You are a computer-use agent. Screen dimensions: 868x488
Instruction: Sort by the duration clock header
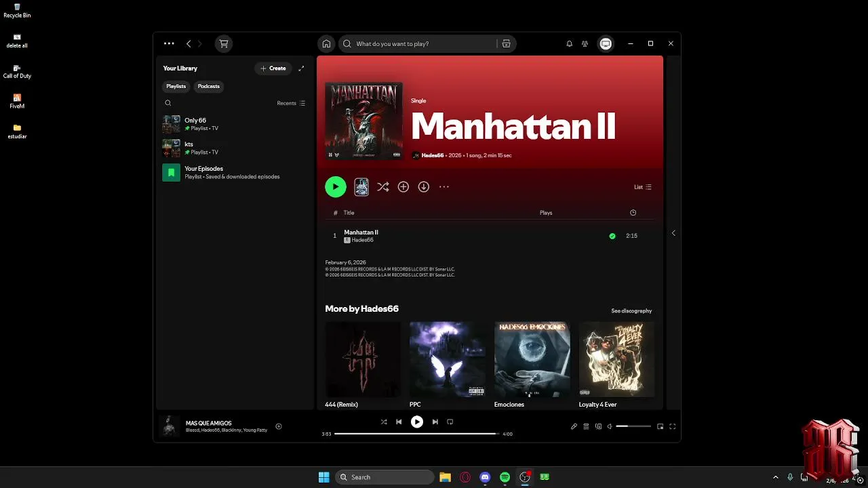click(x=633, y=213)
